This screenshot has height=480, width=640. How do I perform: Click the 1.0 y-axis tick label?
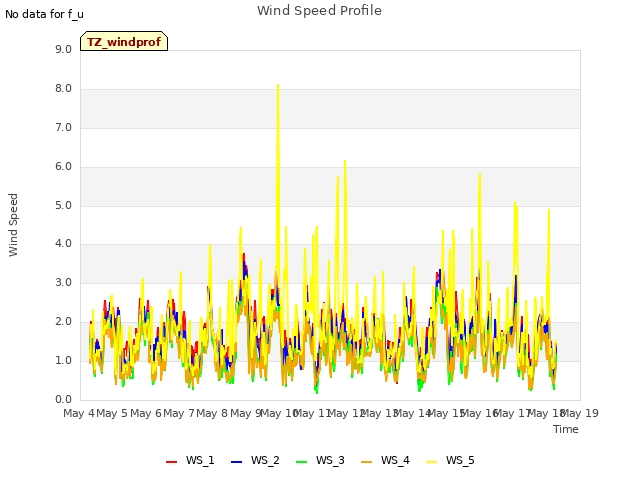(x=63, y=360)
